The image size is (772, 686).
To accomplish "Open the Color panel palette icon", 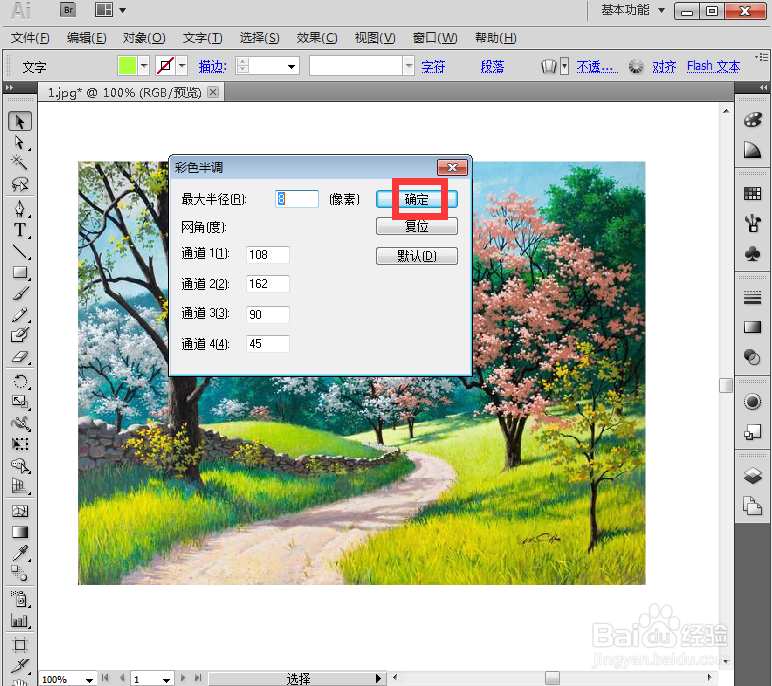I will tap(752, 120).
